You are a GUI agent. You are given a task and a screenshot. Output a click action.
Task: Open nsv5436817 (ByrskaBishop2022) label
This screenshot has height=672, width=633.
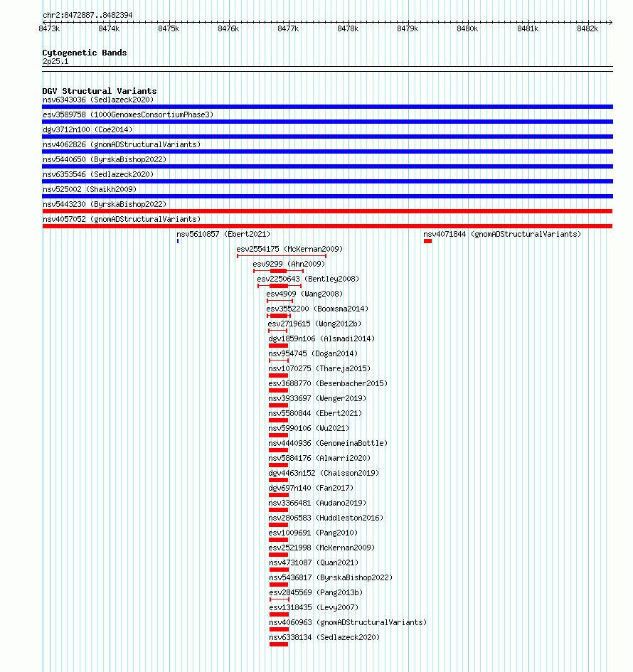pos(331,578)
